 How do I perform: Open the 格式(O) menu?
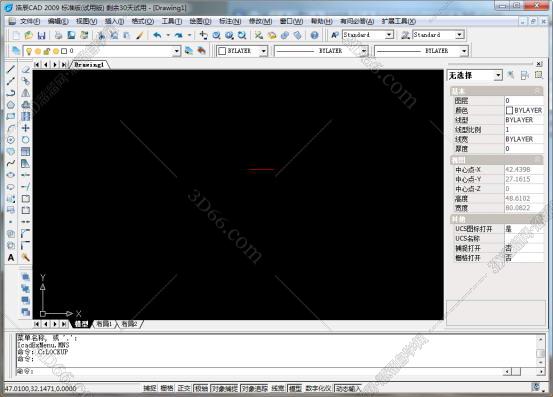pos(142,21)
